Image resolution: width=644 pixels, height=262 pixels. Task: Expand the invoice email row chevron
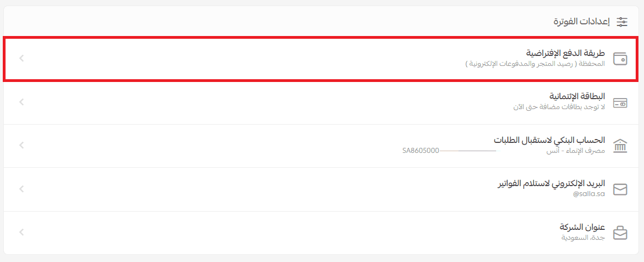pyautogui.click(x=21, y=189)
